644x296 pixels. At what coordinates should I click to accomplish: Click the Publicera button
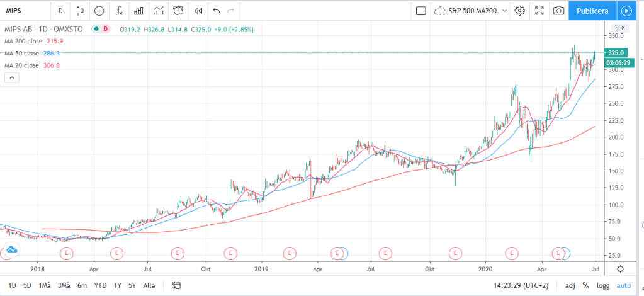tap(592, 11)
